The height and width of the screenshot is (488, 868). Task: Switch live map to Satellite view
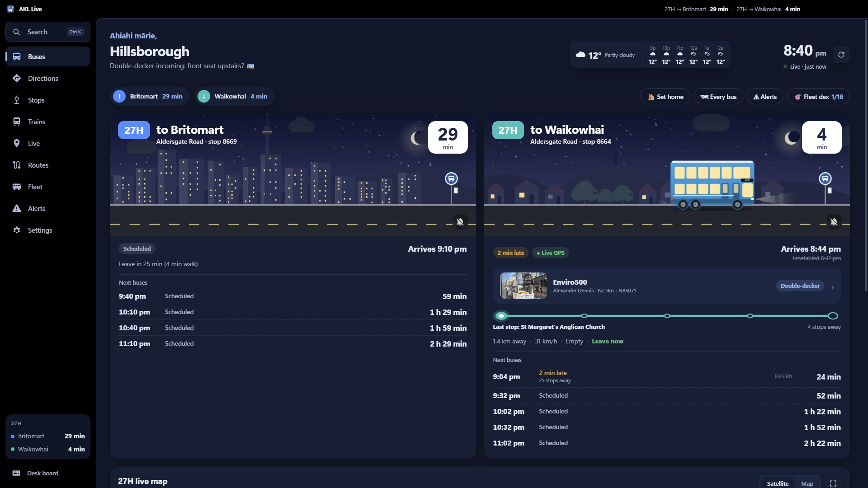(x=778, y=483)
